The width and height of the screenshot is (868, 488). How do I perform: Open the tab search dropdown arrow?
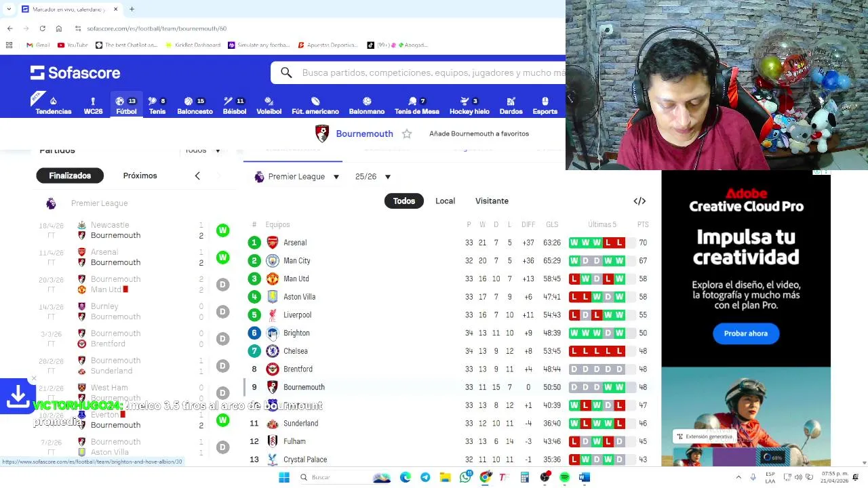[x=8, y=9]
